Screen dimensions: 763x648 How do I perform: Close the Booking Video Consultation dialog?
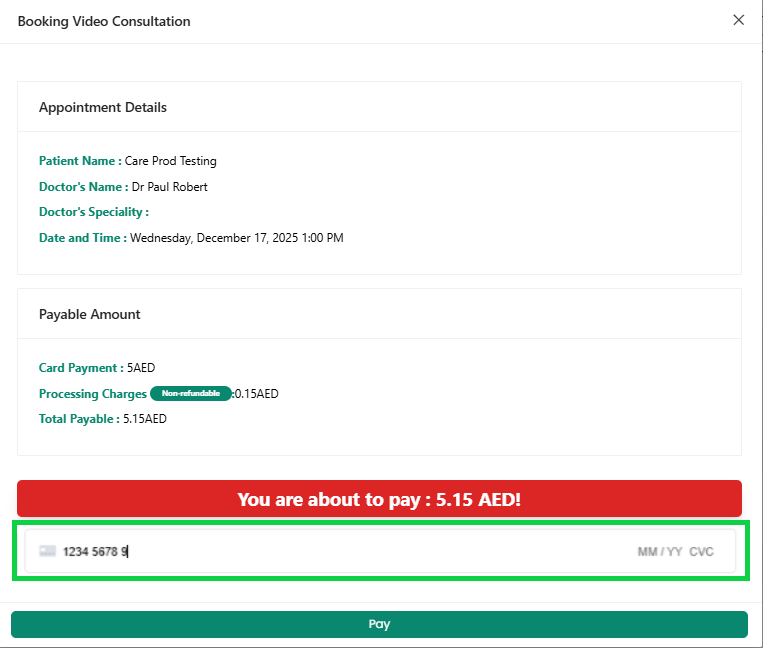click(x=738, y=20)
